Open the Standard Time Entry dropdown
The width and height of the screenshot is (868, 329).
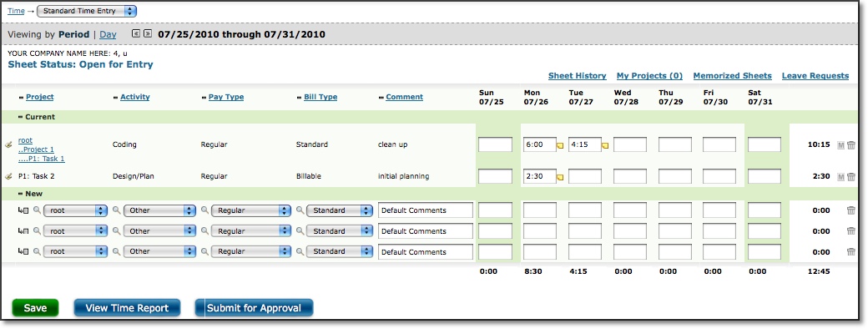point(87,11)
